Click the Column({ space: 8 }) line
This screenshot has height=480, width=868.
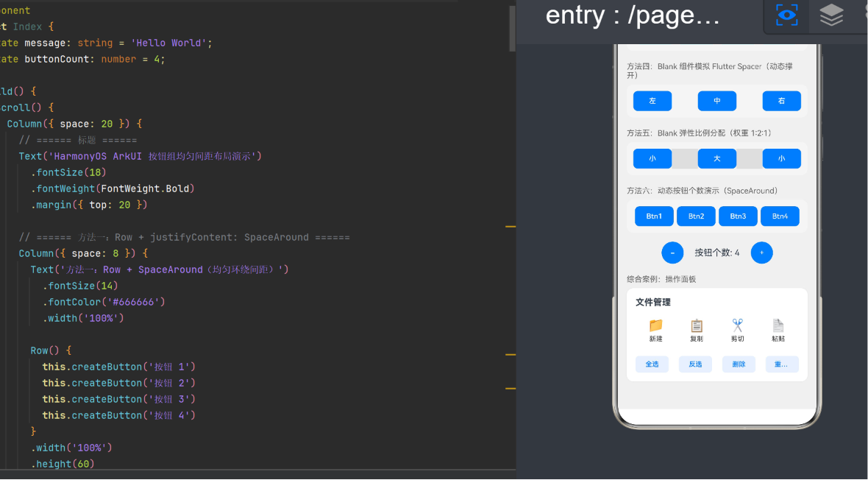pos(84,254)
